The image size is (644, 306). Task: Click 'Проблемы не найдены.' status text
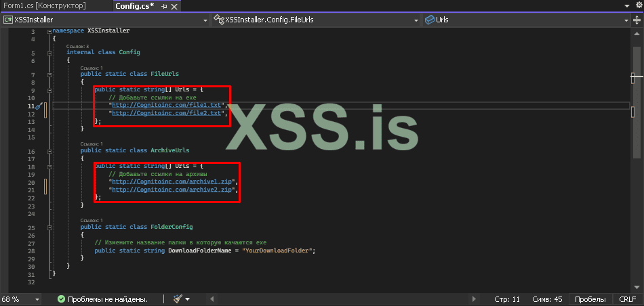pos(108,299)
